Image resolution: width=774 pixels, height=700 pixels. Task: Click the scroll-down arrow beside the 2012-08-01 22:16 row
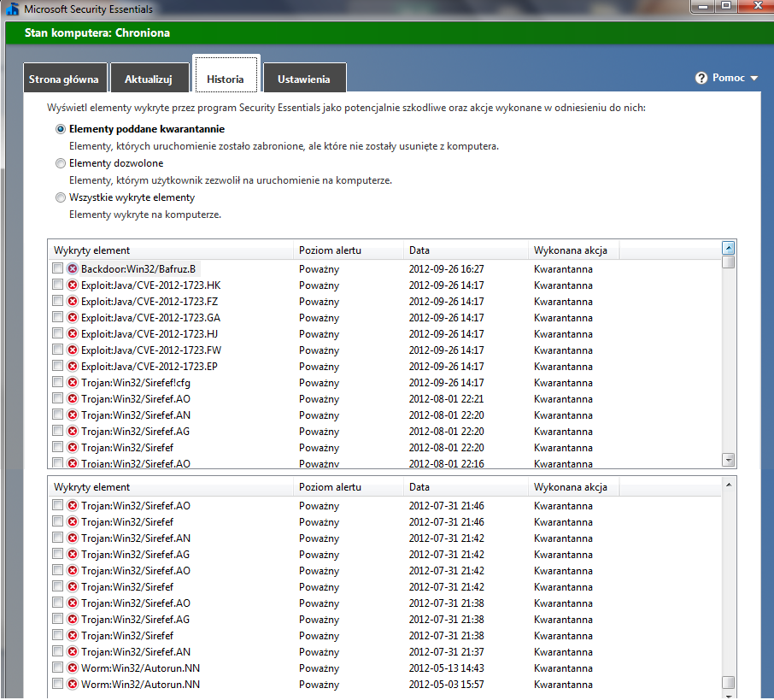(x=729, y=460)
